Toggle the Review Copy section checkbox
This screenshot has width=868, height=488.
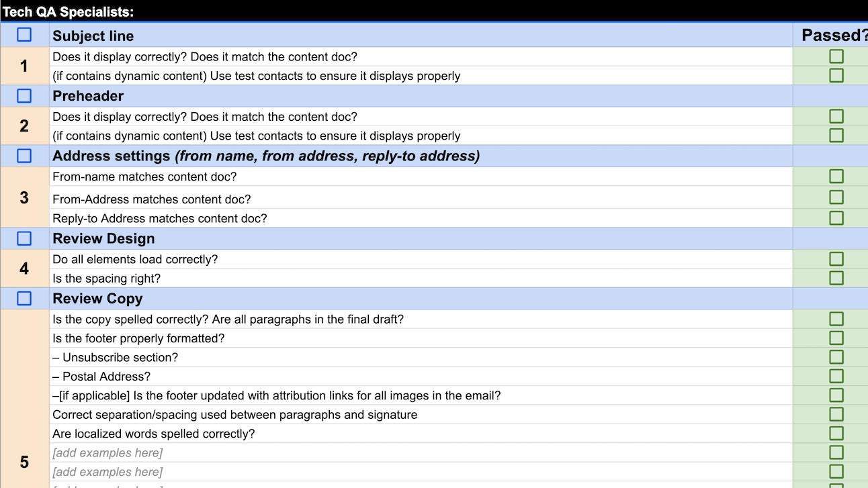pyautogui.click(x=24, y=298)
